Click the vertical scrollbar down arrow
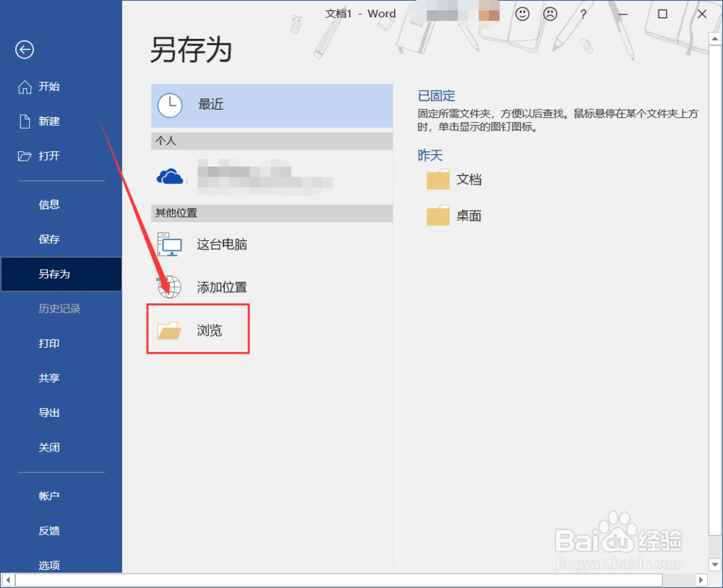Image resolution: width=723 pixels, height=588 pixels. point(715,564)
